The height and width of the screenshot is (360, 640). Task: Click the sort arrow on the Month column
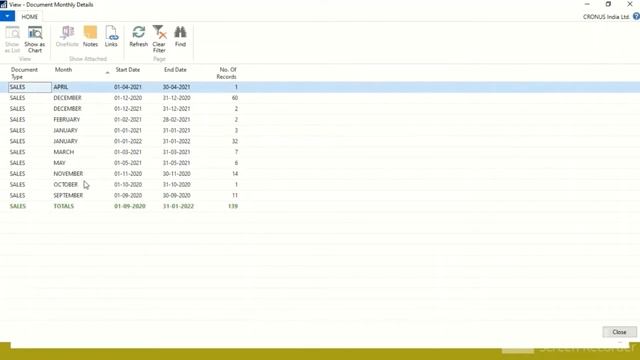click(107, 73)
